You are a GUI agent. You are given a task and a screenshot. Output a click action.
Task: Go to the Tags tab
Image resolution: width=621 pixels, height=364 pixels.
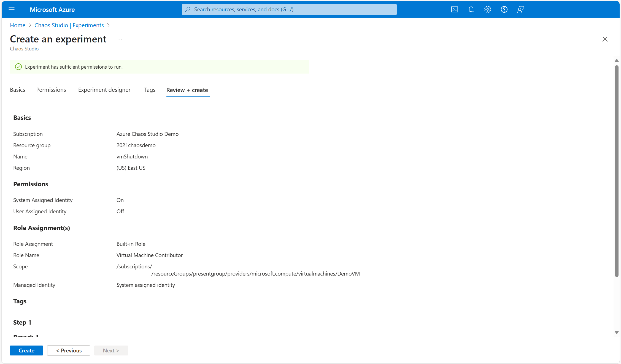click(x=150, y=90)
